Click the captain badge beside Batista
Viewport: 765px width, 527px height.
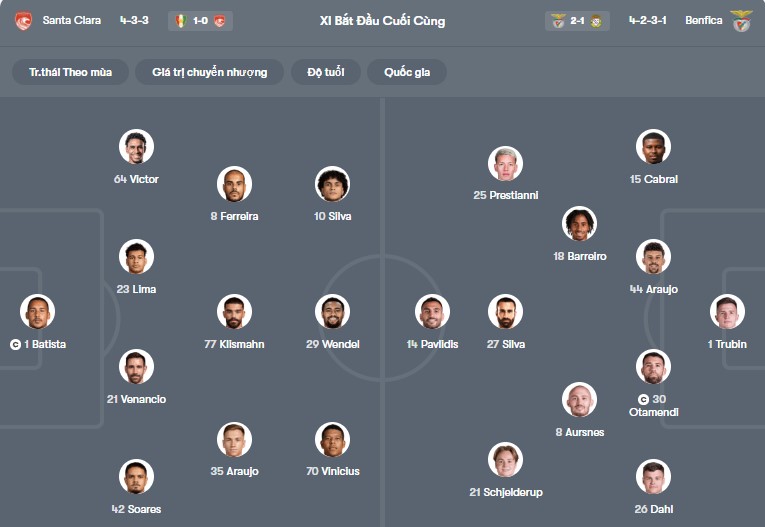(x=15, y=344)
